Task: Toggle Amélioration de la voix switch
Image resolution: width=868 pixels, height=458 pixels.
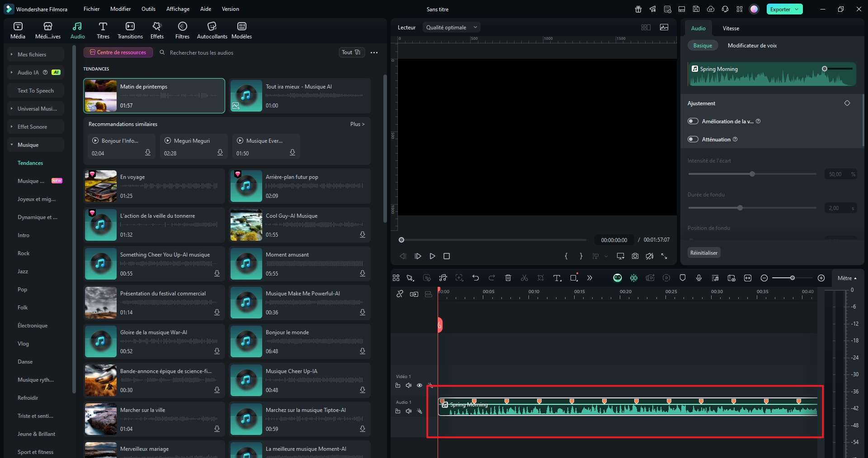Action: (693, 121)
